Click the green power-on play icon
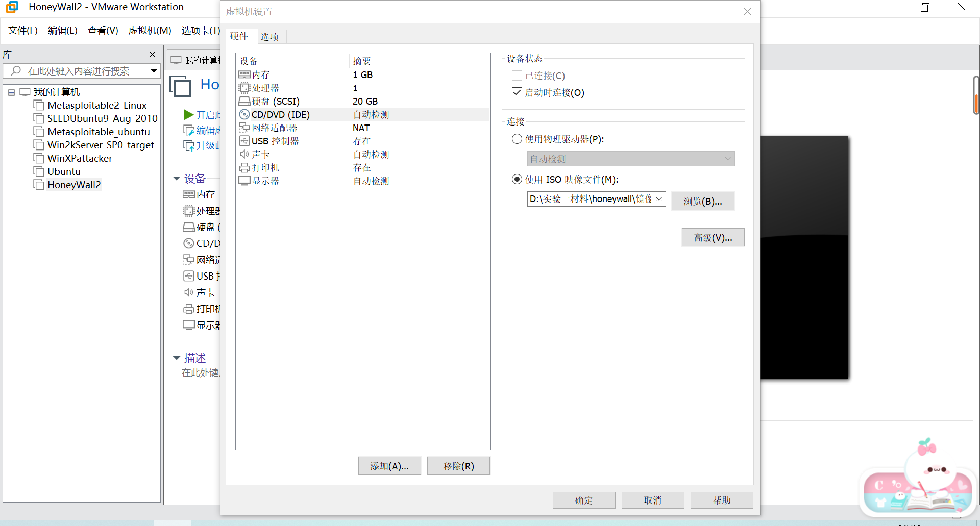Viewport: 980px width, 526px height. tap(189, 115)
